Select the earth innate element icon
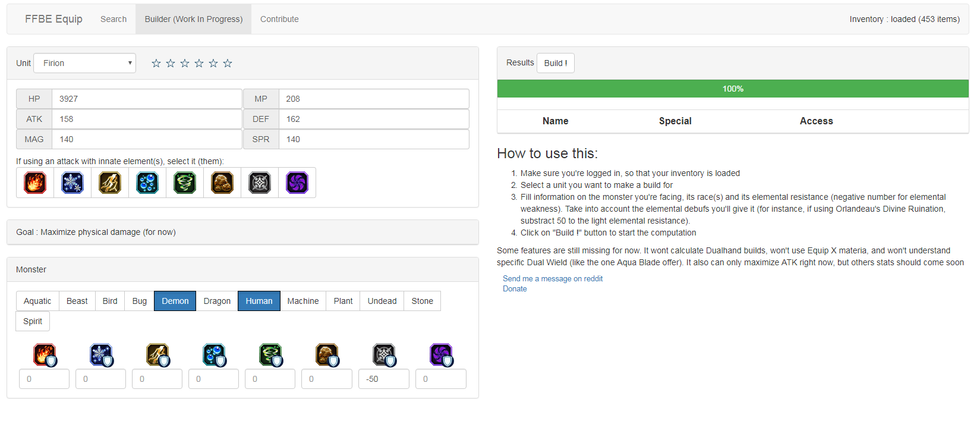 click(x=222, y=183)
